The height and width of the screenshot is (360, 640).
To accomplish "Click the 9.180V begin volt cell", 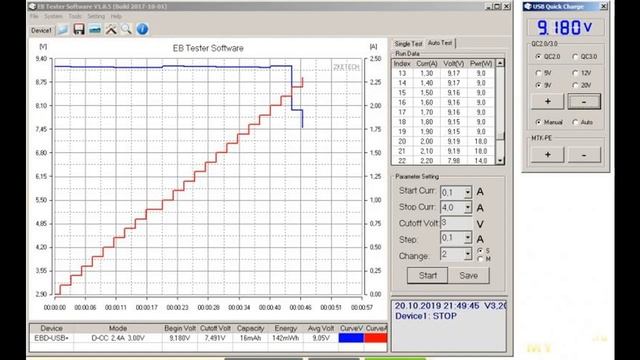I will coord(180,338).
